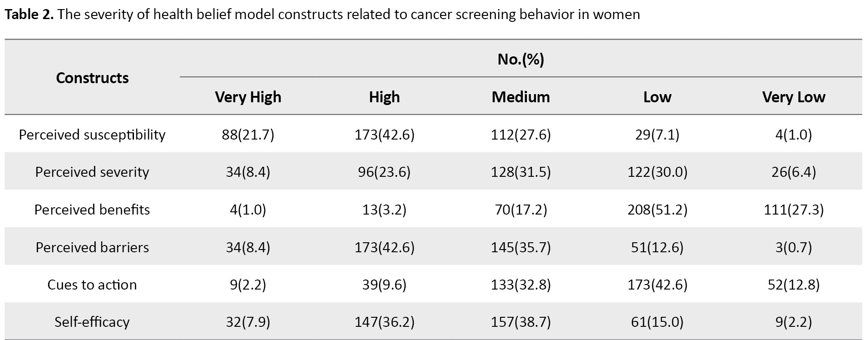Select the 157(38.7) cell
Viewport: 868px width, 340px height.
pos(521,322)
